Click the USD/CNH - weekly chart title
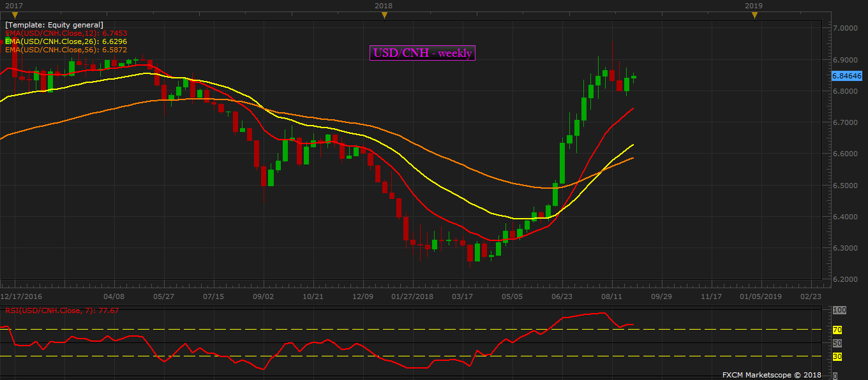The height and width of the screenshot is (380, 868). coord(423,54)
